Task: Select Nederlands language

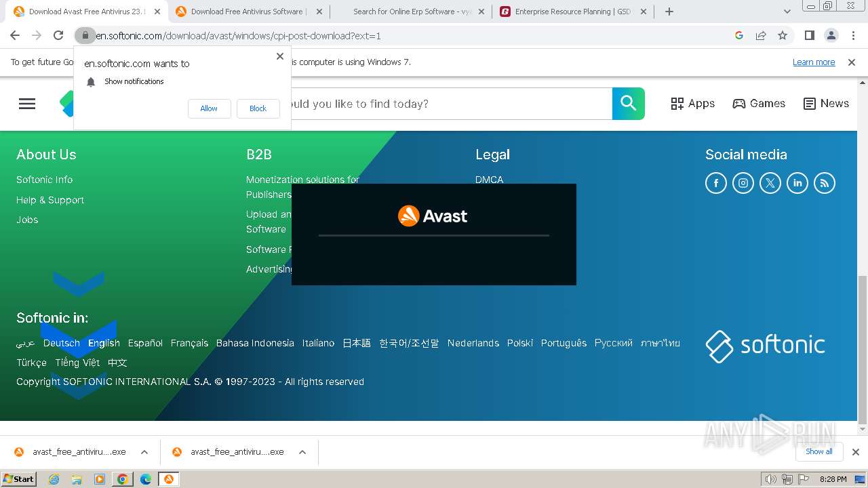Action: 473,343
